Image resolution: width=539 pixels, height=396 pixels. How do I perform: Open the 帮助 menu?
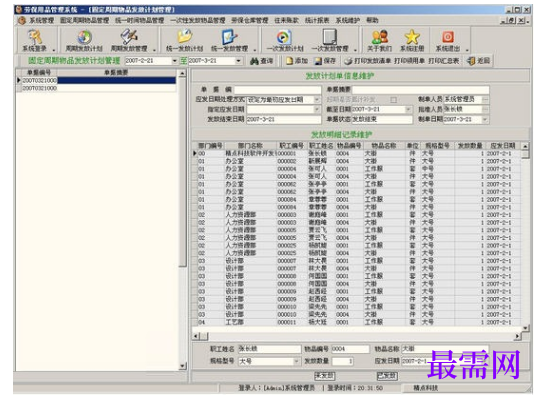click(372, 20)
